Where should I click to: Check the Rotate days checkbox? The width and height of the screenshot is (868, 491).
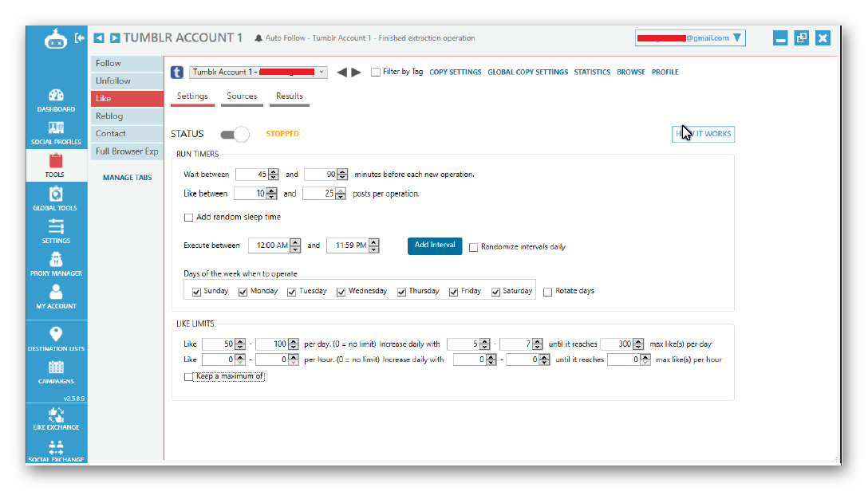[x=547, y=292]
